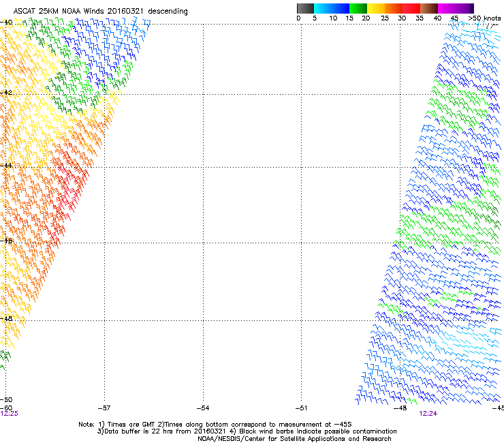
Task: Click the purple '12:25' swath time label
Action: coord(10,414)
